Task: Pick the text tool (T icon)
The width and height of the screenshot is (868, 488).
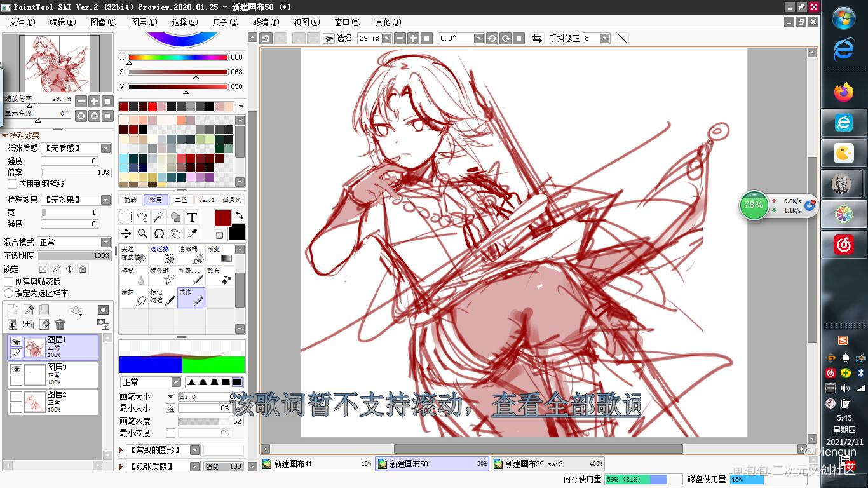Action: click(192, 217)
